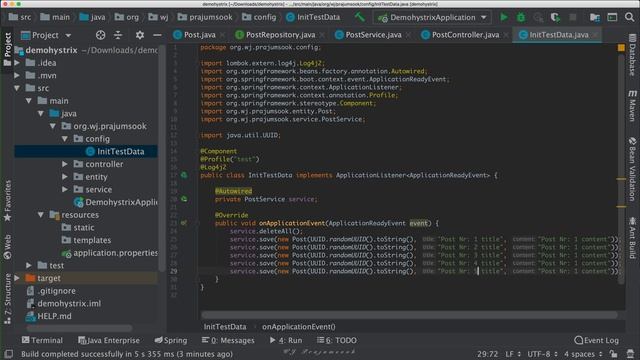Open the Java Enterprise tool window
This screenshot has width=640, height=360.
tap(109, 340)
